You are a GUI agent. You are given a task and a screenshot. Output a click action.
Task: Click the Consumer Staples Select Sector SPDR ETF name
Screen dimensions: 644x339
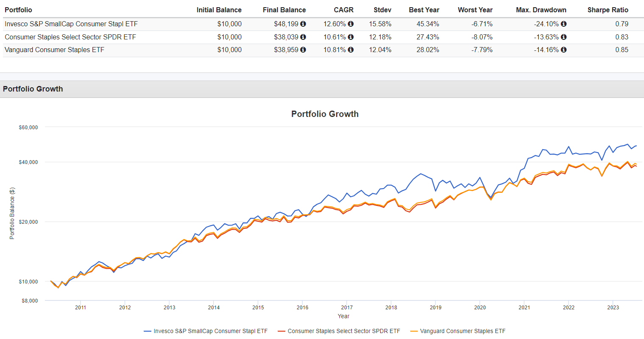click(70, 37)
